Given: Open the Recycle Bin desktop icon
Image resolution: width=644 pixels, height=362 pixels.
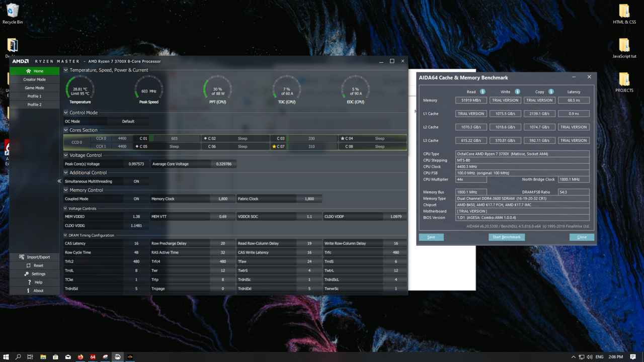Looking at the screenshot, I should point(13,14).
